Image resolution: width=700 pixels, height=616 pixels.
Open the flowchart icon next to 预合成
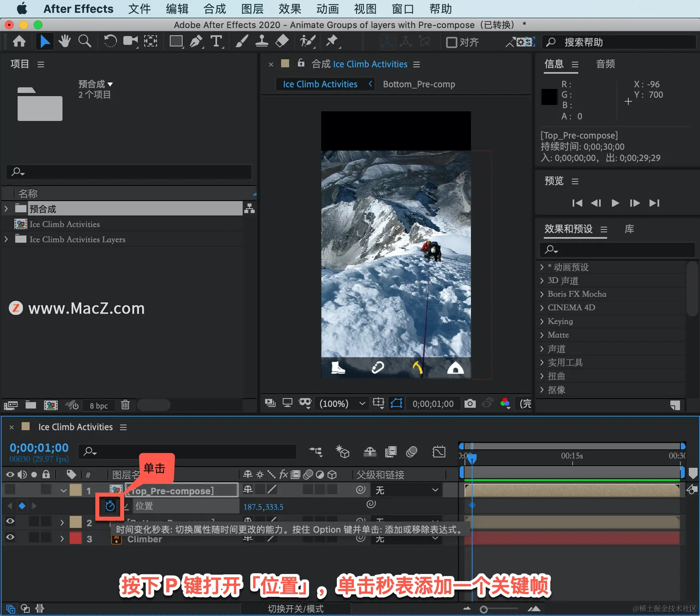(x=249, y=209)
